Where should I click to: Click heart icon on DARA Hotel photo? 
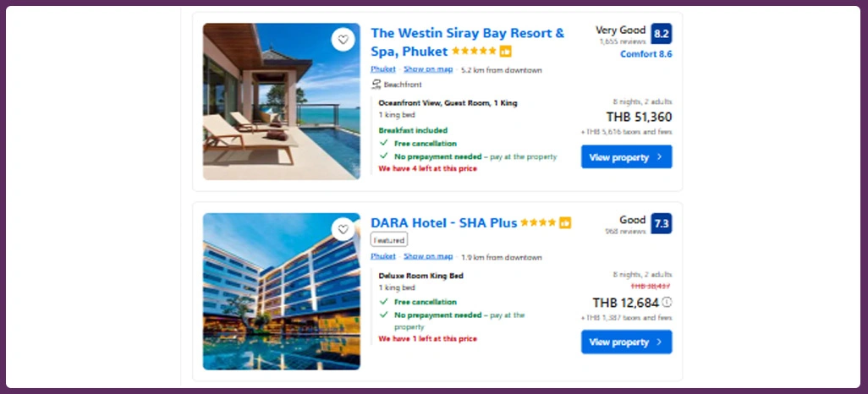(343, 229)
